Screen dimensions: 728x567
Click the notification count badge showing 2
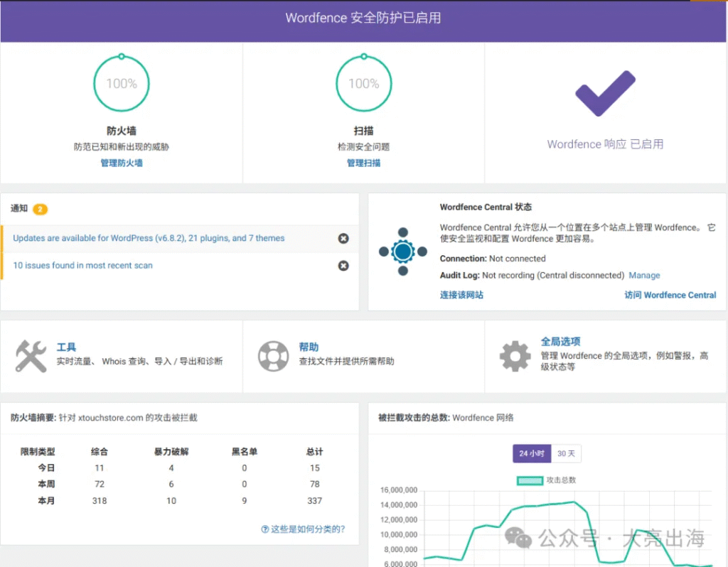40,210
